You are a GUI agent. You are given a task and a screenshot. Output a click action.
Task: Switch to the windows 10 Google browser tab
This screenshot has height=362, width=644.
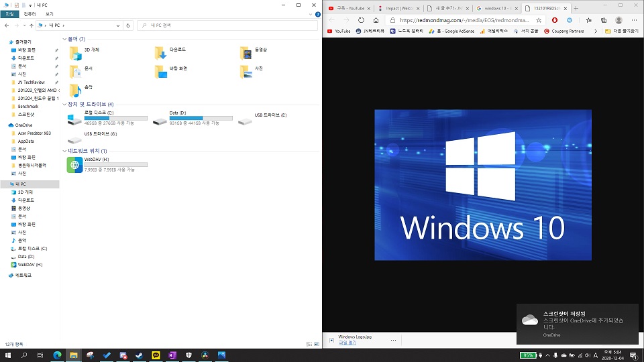click(x=496, y=8)
